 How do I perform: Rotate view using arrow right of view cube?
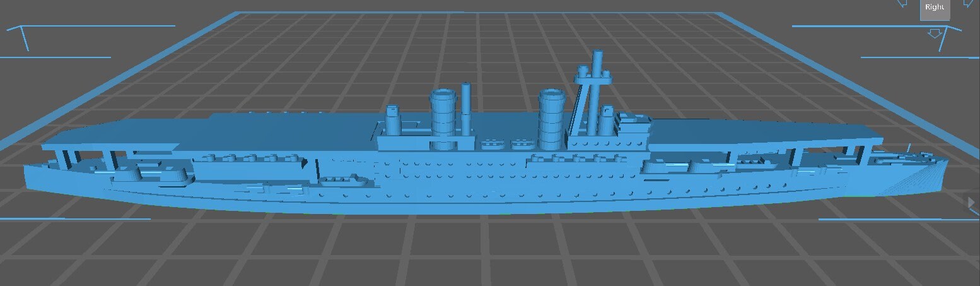point(968,4)
